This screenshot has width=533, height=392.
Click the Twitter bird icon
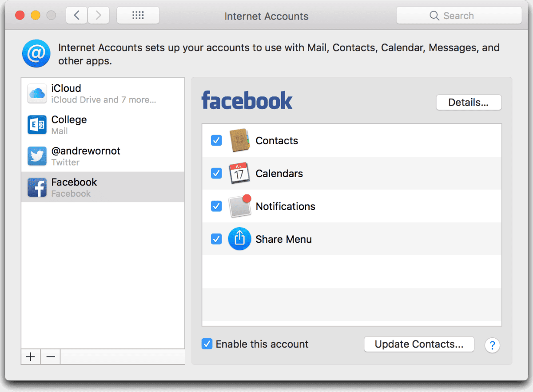(x=37, y=156)
